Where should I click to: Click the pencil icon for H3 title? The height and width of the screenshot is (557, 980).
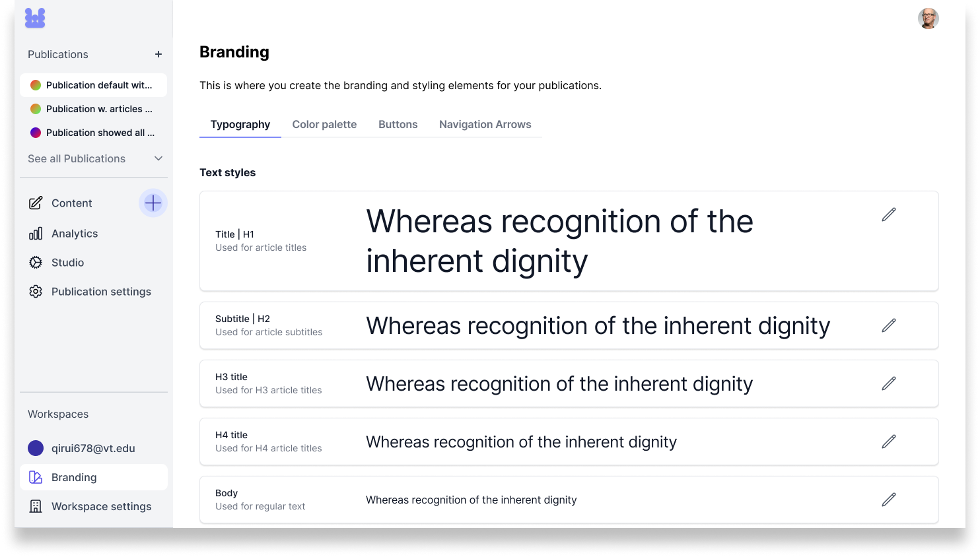click(x=889, y=383)
